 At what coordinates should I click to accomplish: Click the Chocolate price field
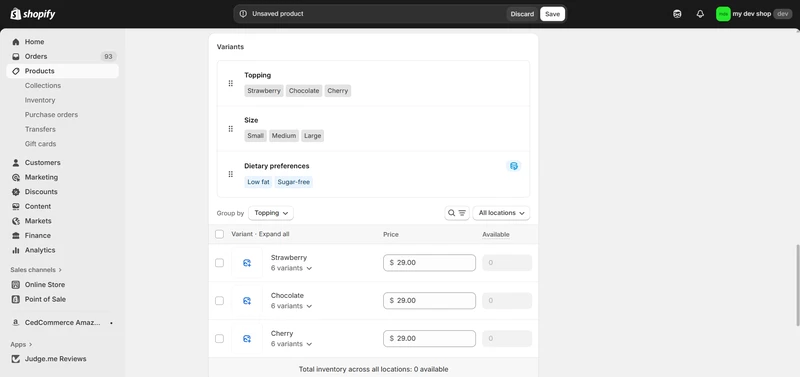point(429,300)
